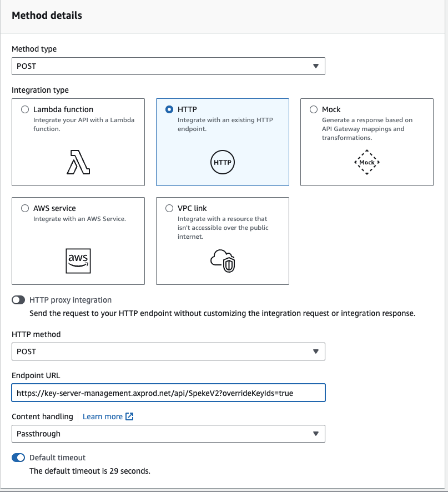Click the Mock integration icon

pos(366,162)
